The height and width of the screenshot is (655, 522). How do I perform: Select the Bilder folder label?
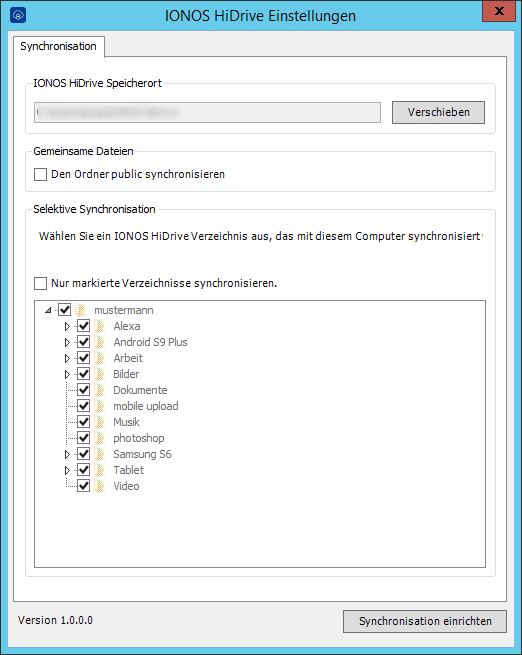126,374
